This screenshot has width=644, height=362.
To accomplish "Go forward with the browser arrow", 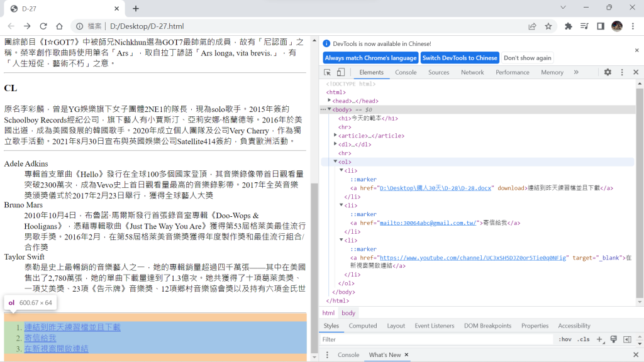I will [27, 26].
